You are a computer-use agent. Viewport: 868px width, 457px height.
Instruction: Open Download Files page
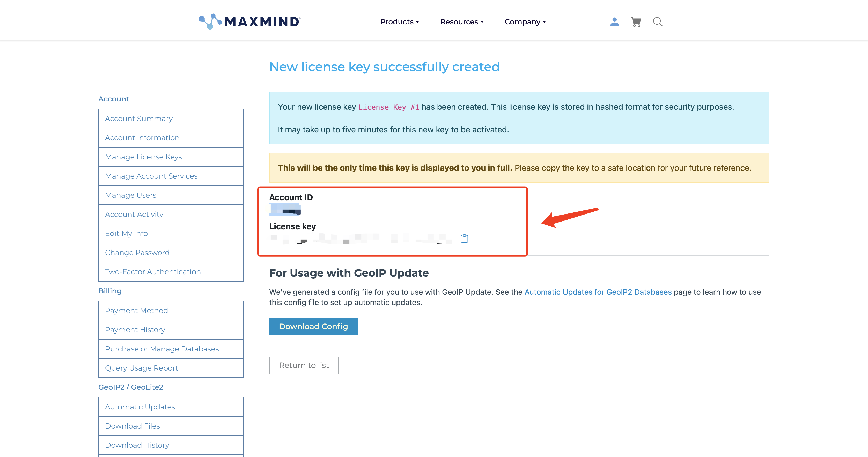tap(171, 426)
